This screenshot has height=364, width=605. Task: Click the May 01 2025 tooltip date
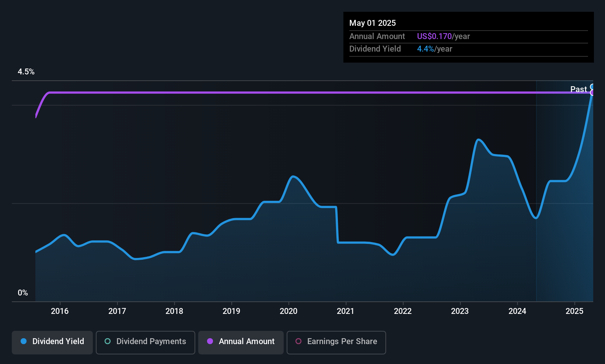pos(373,23)
